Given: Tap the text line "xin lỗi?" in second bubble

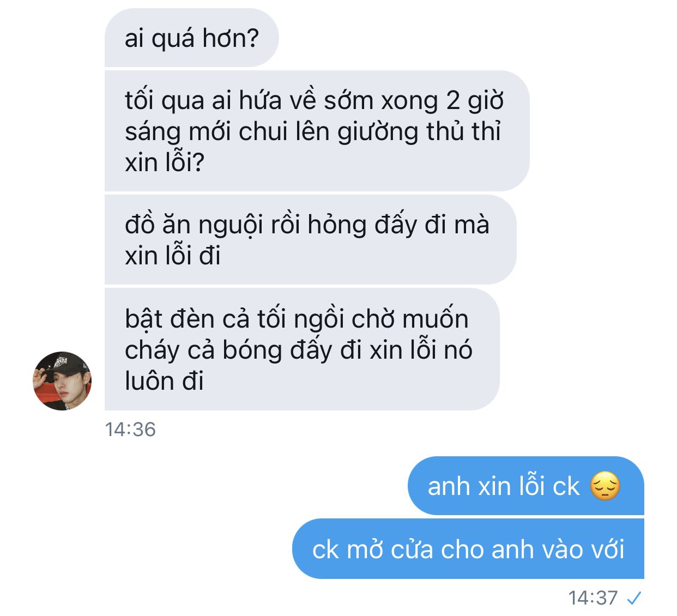Looking at the screenshot, I should (164, 162).
